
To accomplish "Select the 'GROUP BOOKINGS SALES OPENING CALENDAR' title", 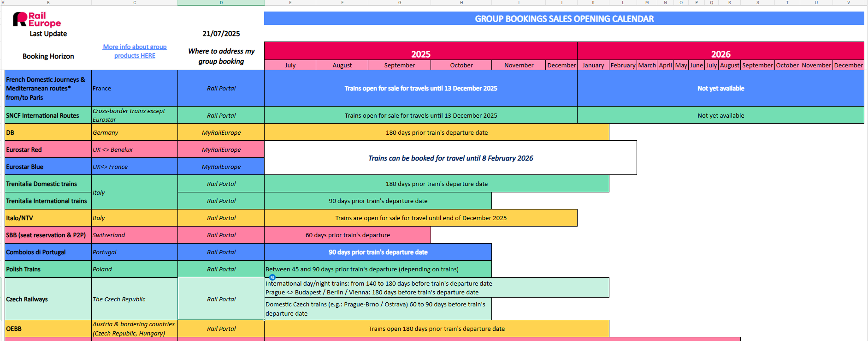I will (564, 18).
